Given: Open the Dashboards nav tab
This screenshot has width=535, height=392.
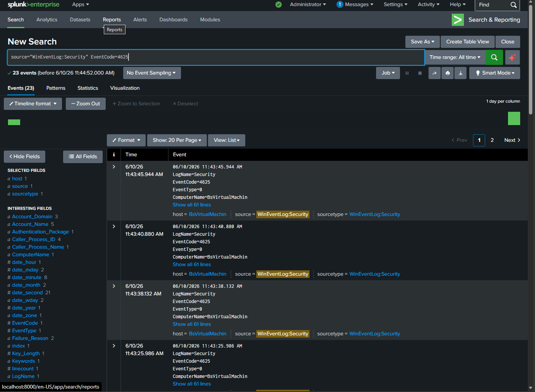Looking at the screenshot, I should (173, 20).
